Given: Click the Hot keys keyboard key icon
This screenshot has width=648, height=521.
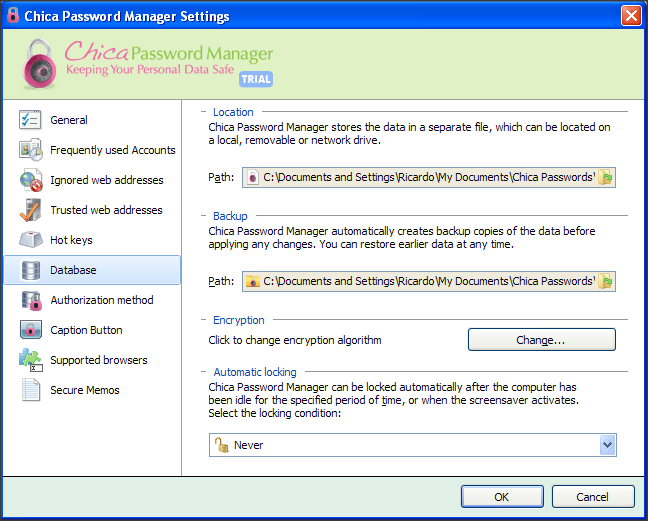Looking at the screenshot, I should point(31,240).
